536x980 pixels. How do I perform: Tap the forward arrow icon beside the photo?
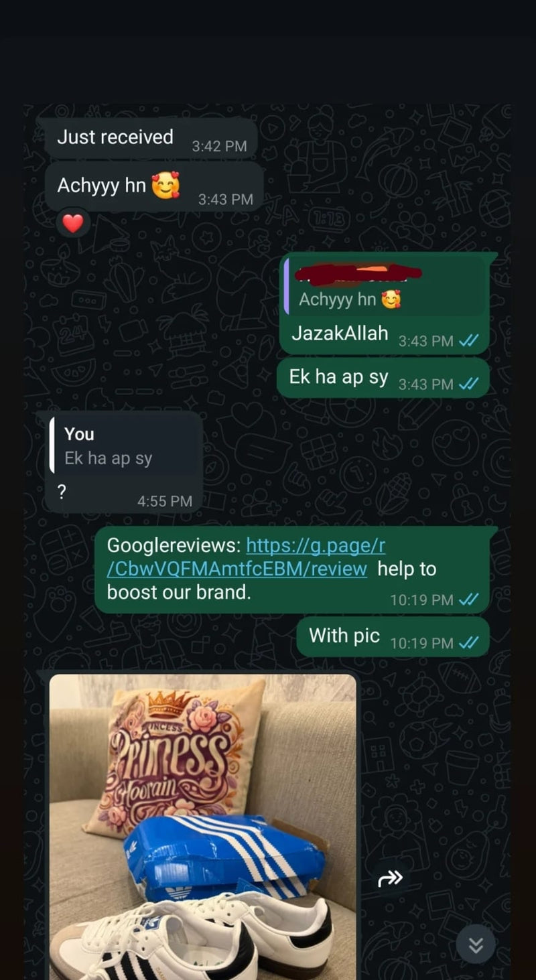(390, 878)
